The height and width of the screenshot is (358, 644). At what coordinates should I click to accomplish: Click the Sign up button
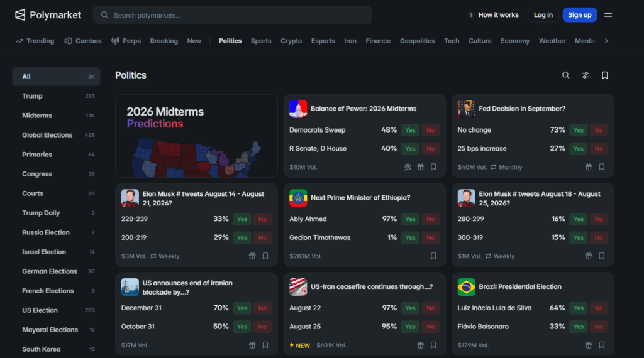coord(579,15)
